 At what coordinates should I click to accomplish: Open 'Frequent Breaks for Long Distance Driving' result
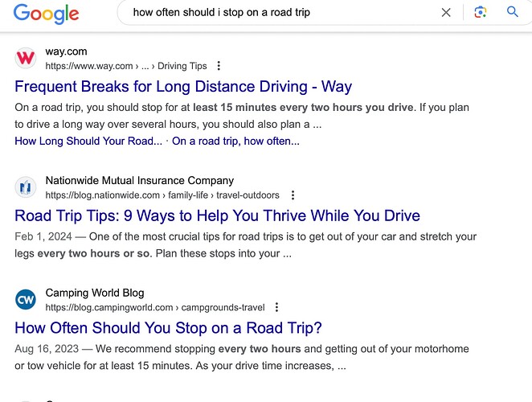183,87
